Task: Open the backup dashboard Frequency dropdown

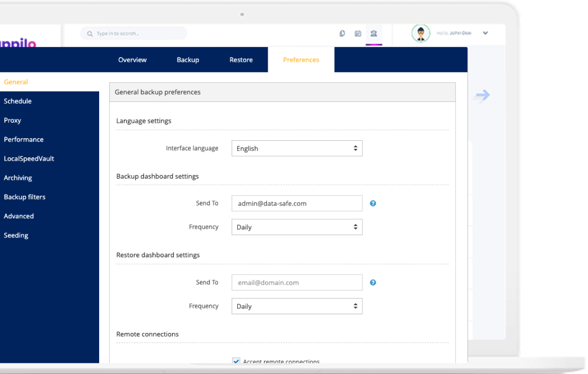Action: click(x=297, y=227)
